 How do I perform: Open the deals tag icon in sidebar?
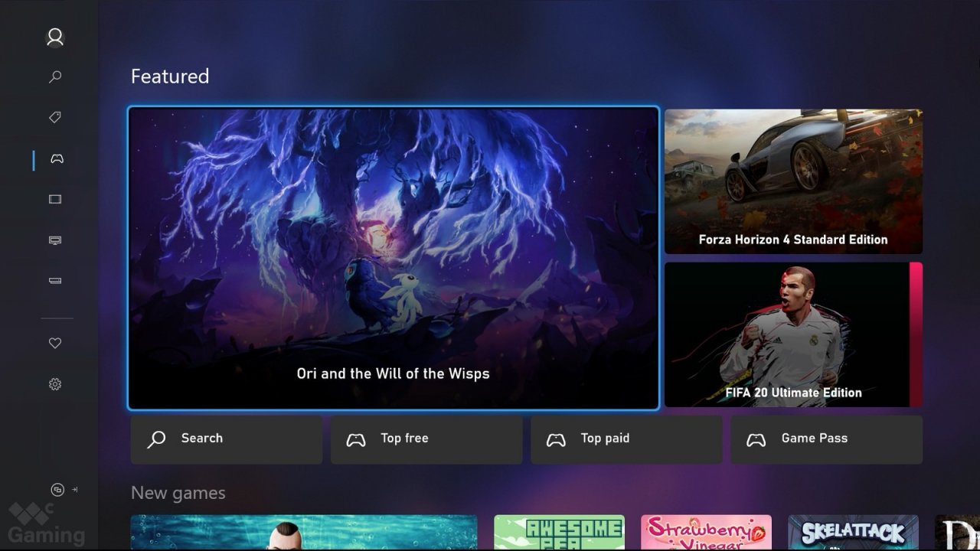55,118
